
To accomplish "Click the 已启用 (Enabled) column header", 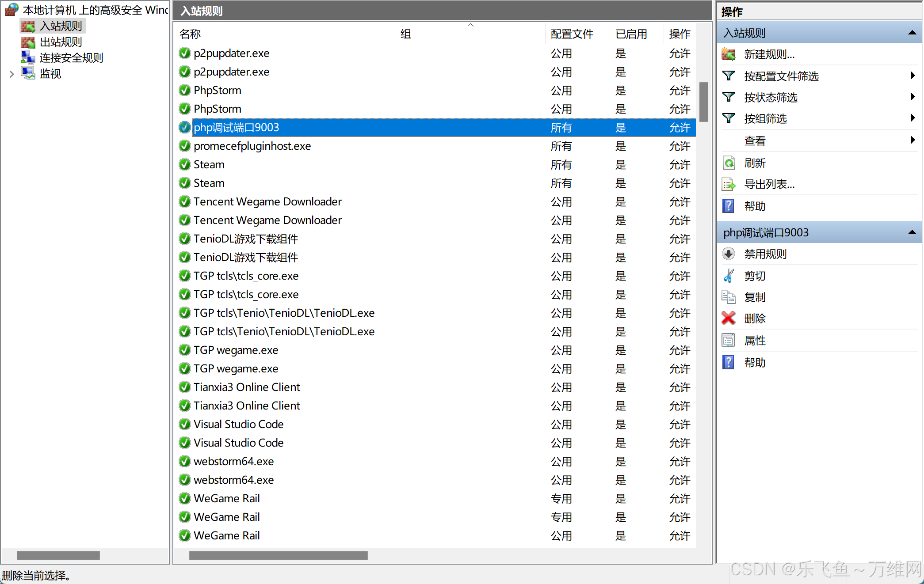I will point(631,34).
